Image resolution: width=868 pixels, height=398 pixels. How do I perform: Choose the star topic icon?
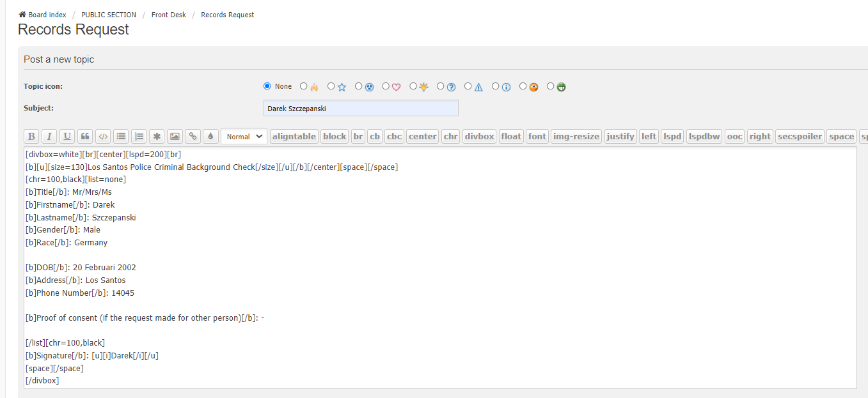[331, 86]
